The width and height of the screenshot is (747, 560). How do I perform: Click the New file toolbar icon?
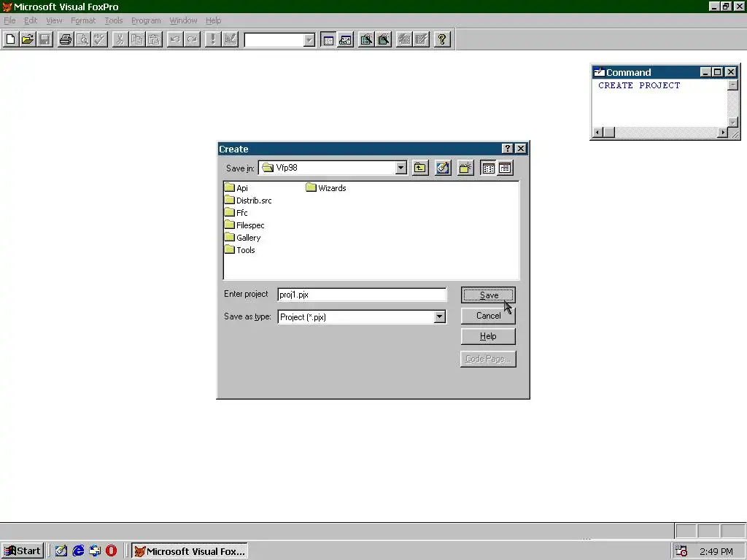click(10, 39)
